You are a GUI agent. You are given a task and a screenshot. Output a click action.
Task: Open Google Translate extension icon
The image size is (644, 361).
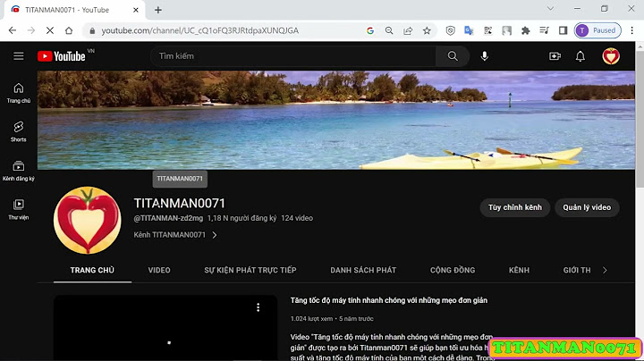point(469,30)
